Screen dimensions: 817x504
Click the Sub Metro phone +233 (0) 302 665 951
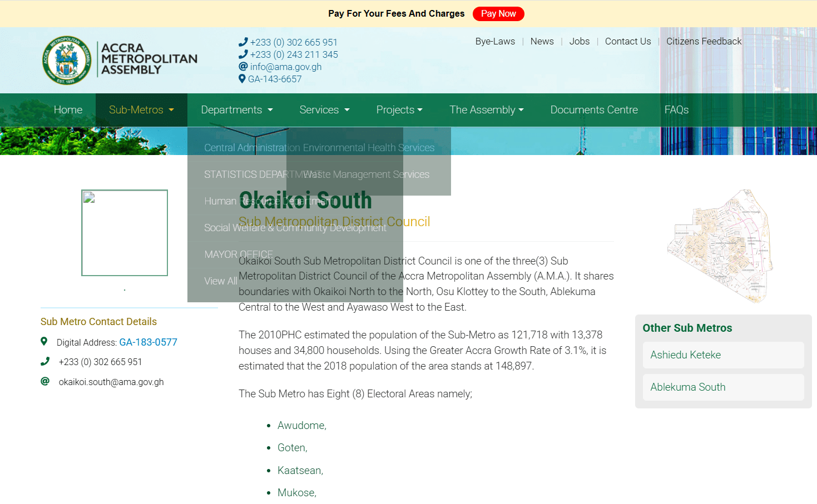tap(100, 362)
